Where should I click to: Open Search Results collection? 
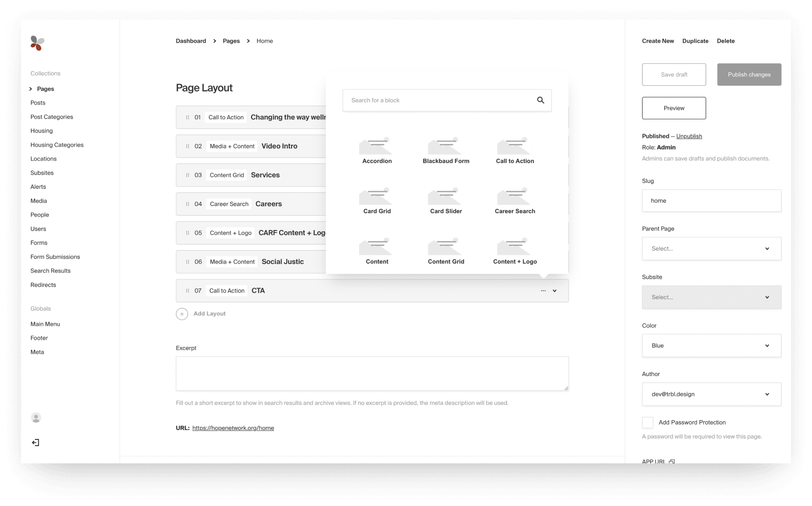click(x=50, y=271)
